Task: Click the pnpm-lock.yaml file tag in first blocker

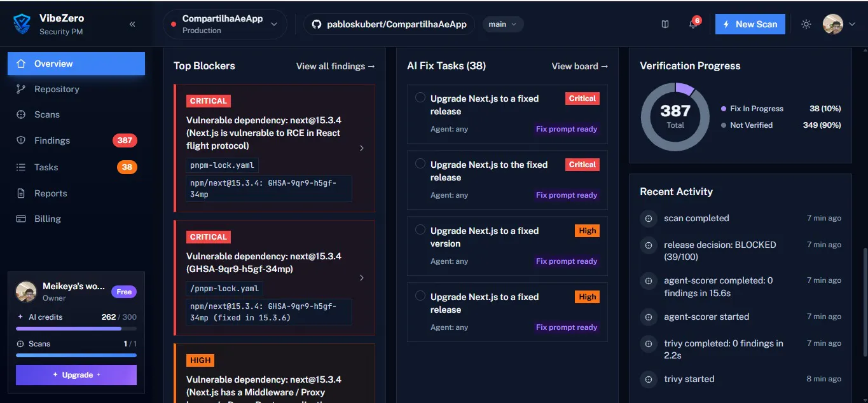Action: coord(222,165)
